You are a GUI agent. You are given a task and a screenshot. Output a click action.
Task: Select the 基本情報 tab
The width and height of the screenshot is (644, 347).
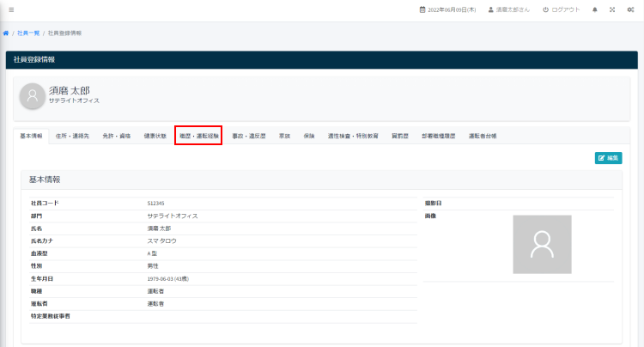point(31,136)
